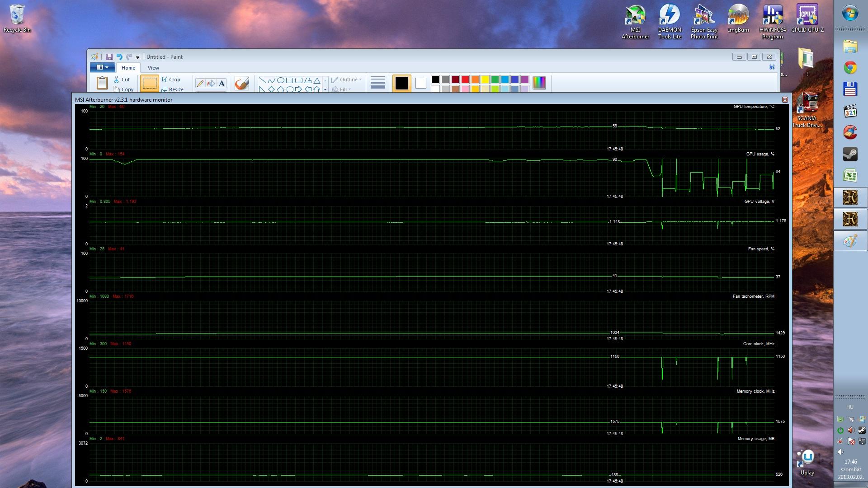The image size is (868, 488).
Task: Choose the oval shape in the shapes gallery
Action: coord(280,80)
